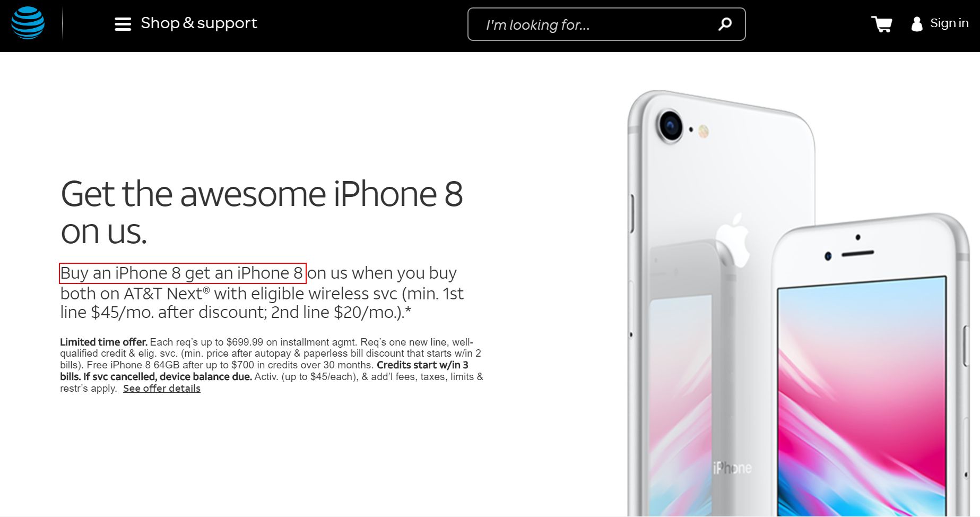This screenshot has height=517, width=980.
Task: Open the hamburger menu icon
Action: (123, 24)
